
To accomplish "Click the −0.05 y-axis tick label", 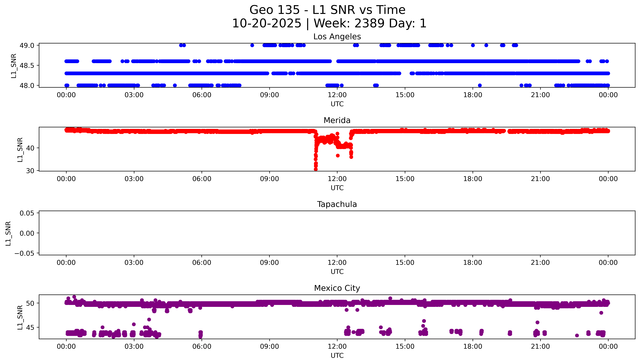I will [24, 253].
